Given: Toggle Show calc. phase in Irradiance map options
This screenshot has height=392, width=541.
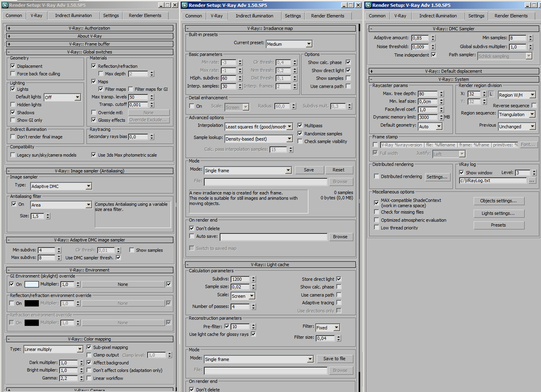Looking at the screenshot, I should (x=348, y=63).
